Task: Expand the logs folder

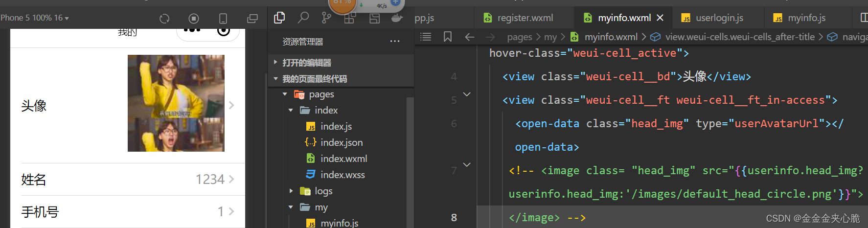Action: tap(291, 191)
